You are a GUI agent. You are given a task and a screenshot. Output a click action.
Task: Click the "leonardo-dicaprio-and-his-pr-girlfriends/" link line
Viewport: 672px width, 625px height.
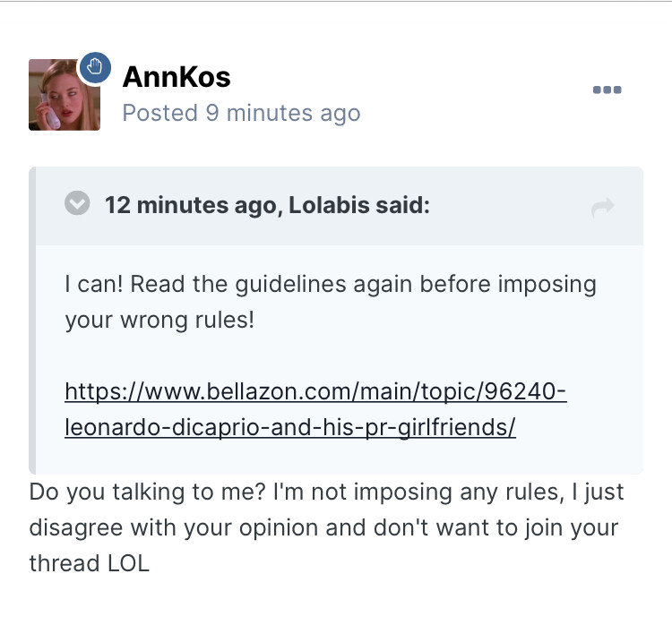coord(290,427)
